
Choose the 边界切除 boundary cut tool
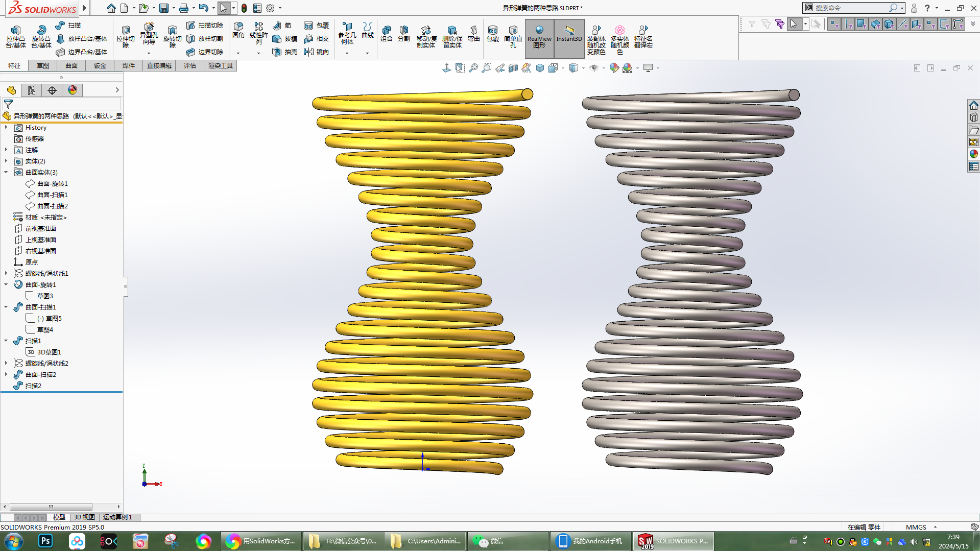205,52
